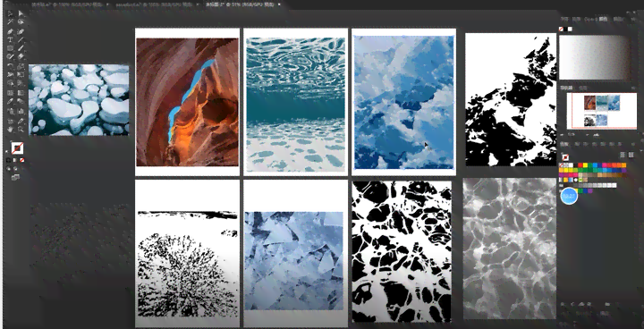Choose first red swatch in Swatches panel

580,165
